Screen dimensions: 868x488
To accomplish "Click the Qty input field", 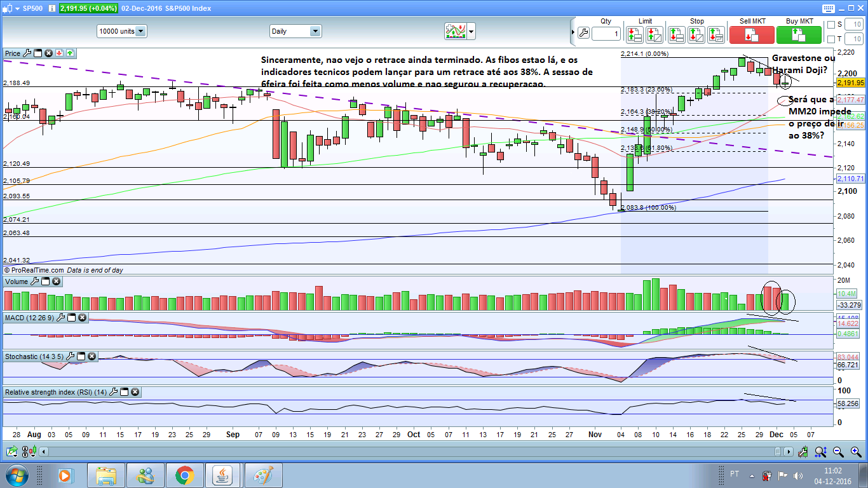I will [606, 34].
